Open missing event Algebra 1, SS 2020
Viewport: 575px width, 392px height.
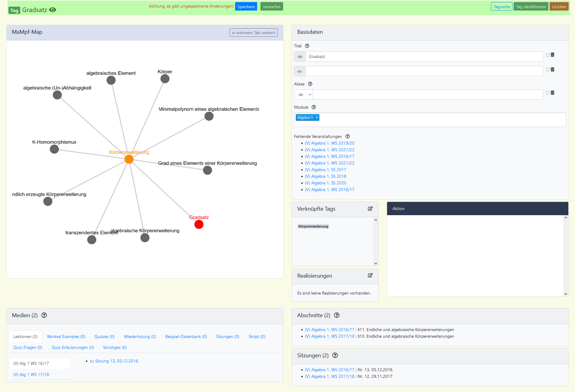coord(325,183)
